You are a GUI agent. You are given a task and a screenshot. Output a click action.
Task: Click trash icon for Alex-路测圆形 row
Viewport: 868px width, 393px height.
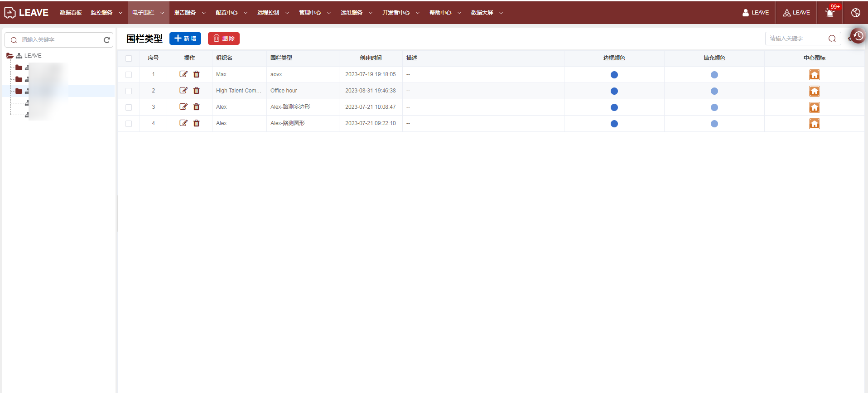click(196, 123)
